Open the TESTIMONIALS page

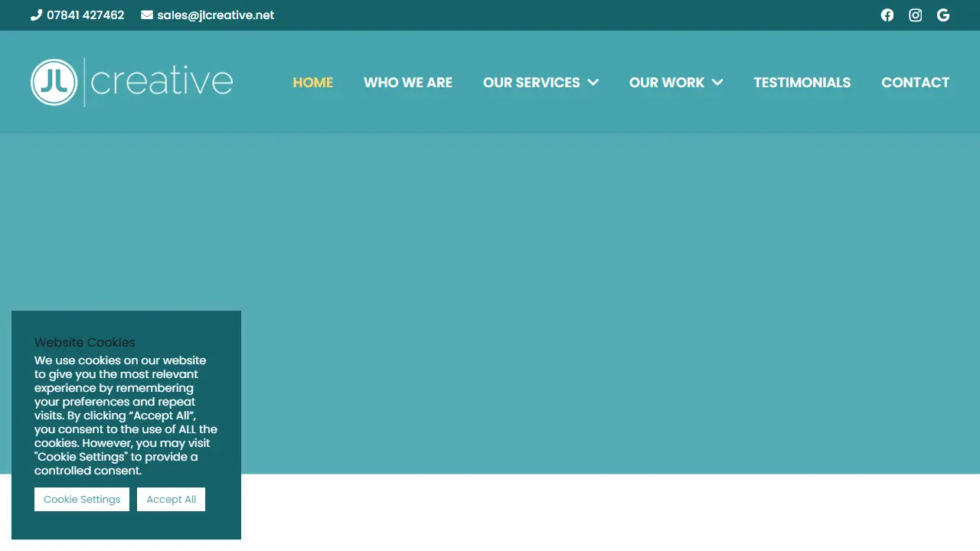[802, 83]
